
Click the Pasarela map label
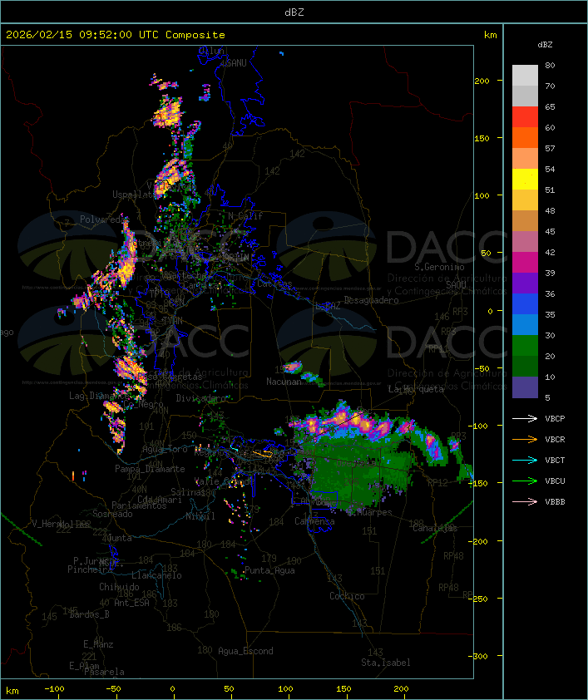coord(104,672)
